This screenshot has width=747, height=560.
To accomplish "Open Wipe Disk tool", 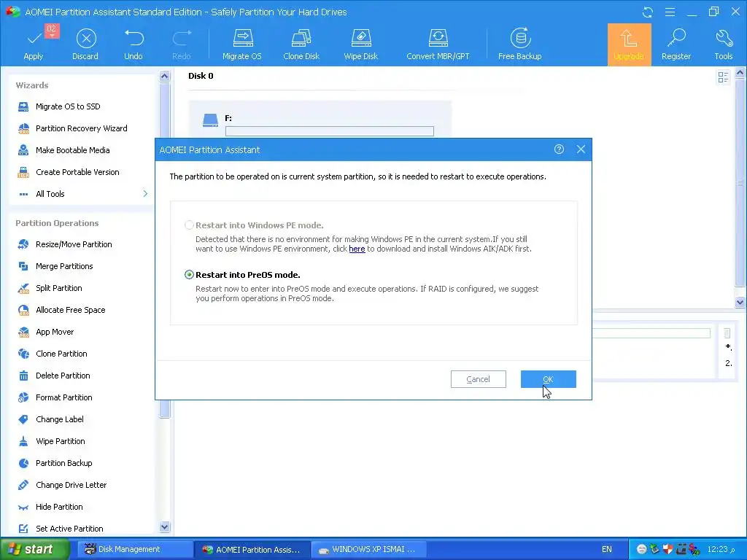I will point(360,44).
